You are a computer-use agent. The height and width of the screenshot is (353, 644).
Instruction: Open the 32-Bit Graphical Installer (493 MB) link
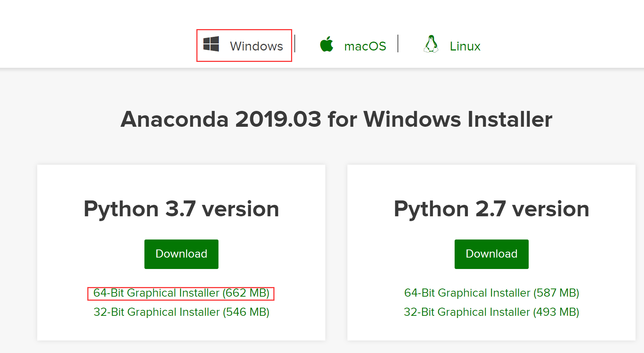pos(491,312)
